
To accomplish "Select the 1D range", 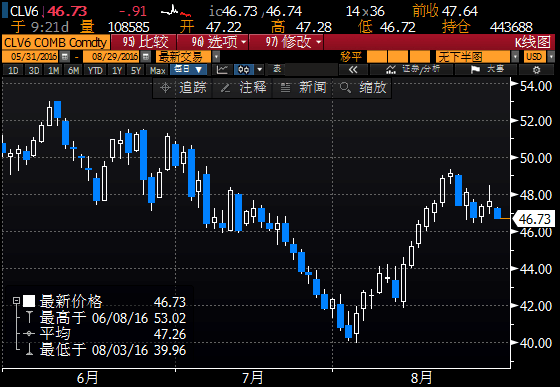I will pyautogui.click(x=13, y=70).
